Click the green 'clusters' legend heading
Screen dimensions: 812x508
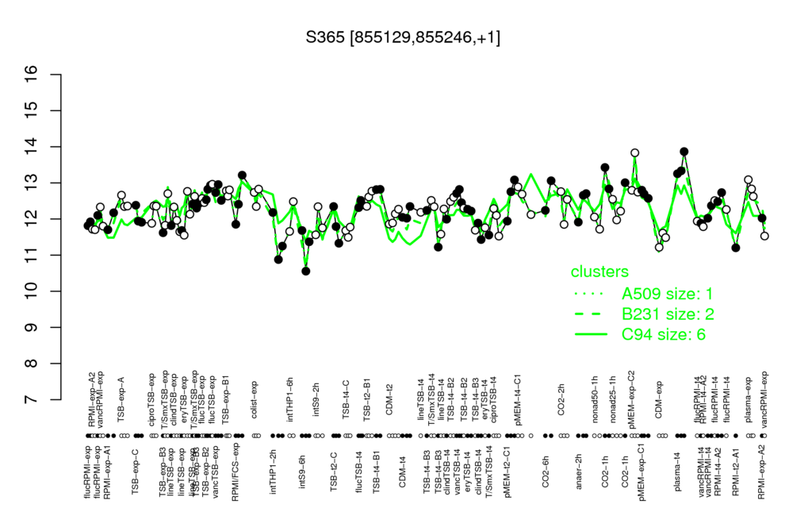pyautogui.click(x=599, y=271)
